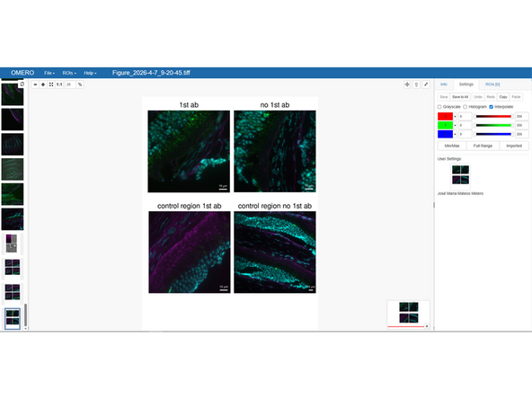Switch to the Settings tab

(x=466, y=84)
